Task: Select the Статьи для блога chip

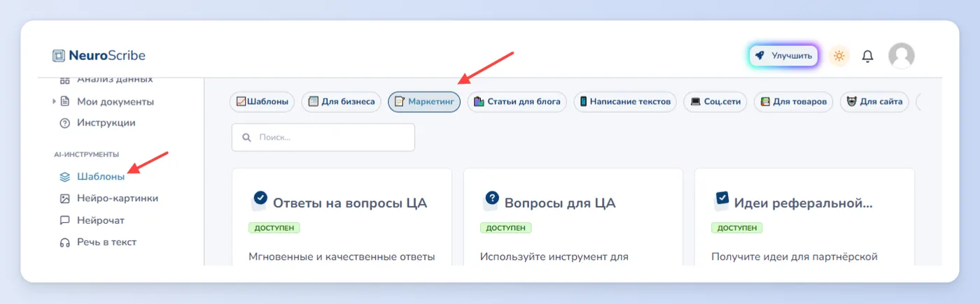Action: 517,102
